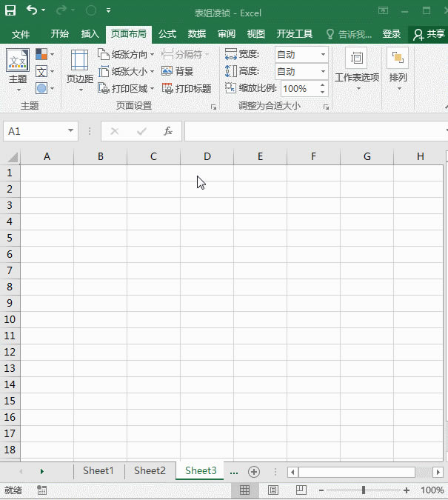Open the Name Box dropdown arrow

(x=71, y=131)
